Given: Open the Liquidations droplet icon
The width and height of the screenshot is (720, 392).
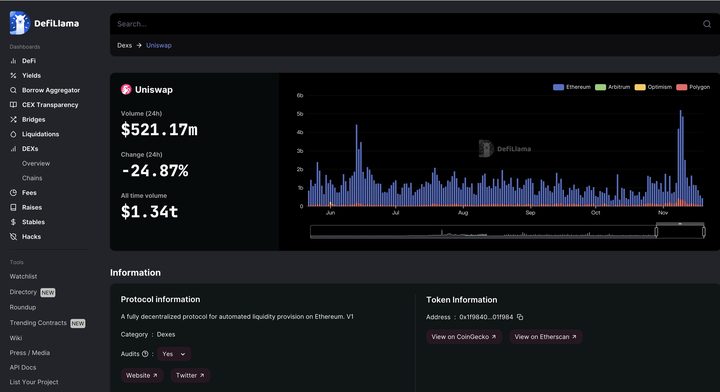Looking at the screenshot, I should (x=13, y=134).
